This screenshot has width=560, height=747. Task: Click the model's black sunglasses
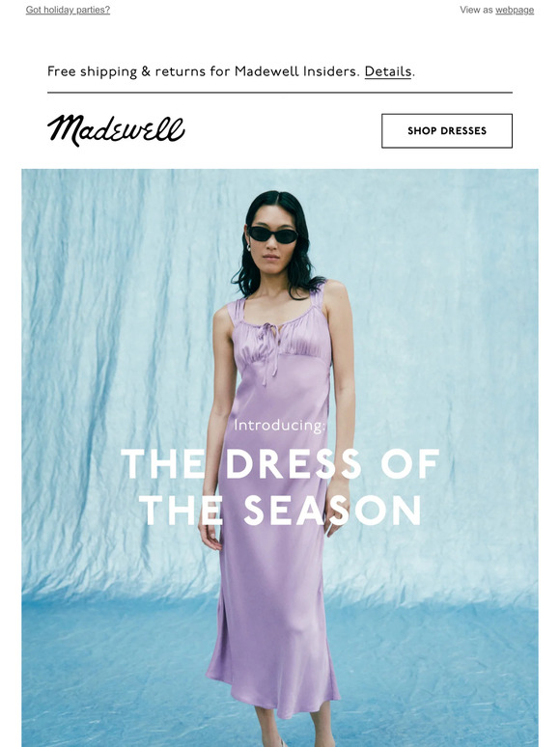click(273, 235)
